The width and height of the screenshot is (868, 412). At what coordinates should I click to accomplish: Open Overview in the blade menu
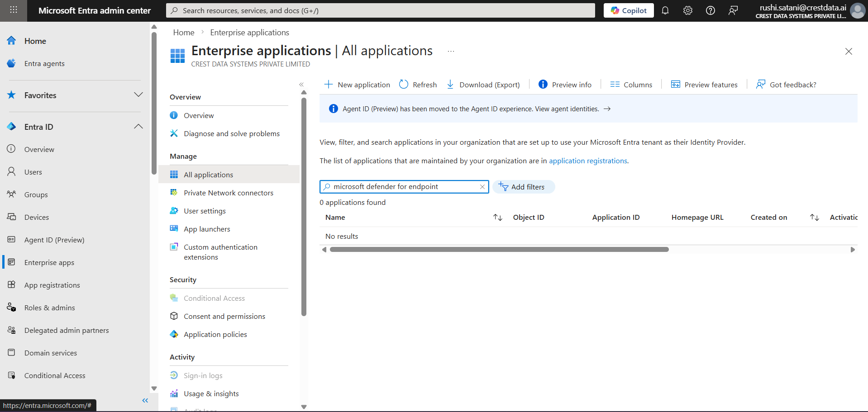tap(199, 116)
